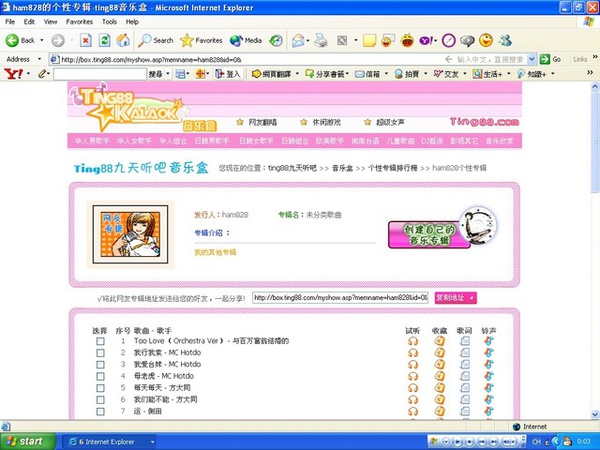Click the yellow sticky note toolbar icon
600x450 pixels.
point(369,41)
